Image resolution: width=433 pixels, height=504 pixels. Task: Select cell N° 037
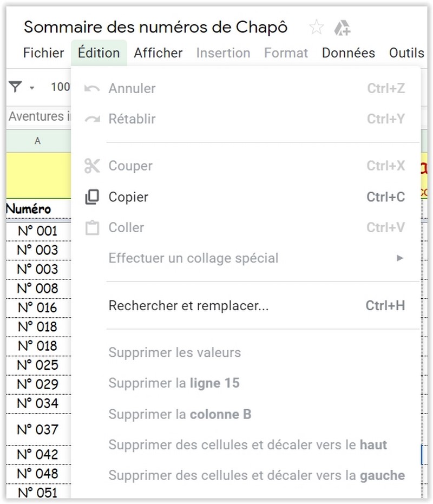[38, 429]
